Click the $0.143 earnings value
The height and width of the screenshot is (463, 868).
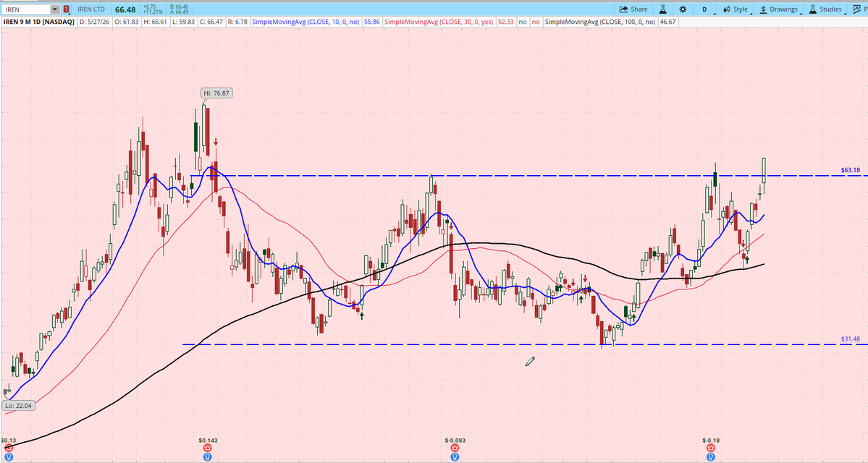208,441
